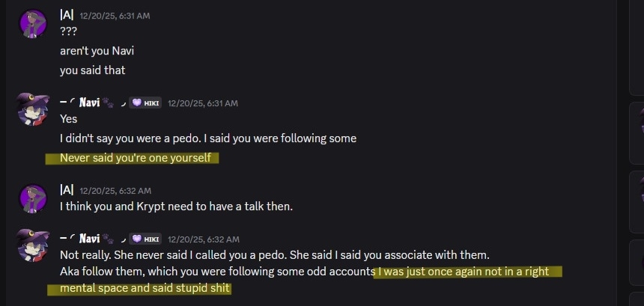Click the Navi username above the "Yes" message

pyautogui.click(x=89, y=102)
